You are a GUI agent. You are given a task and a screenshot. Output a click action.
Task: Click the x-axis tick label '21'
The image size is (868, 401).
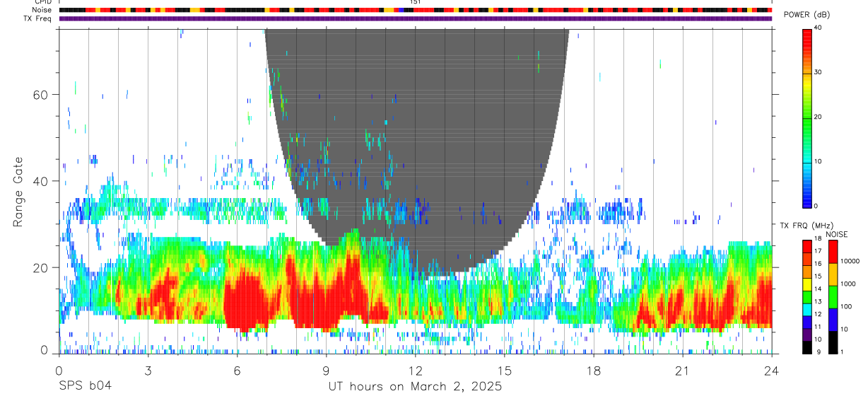click(682, 371)
